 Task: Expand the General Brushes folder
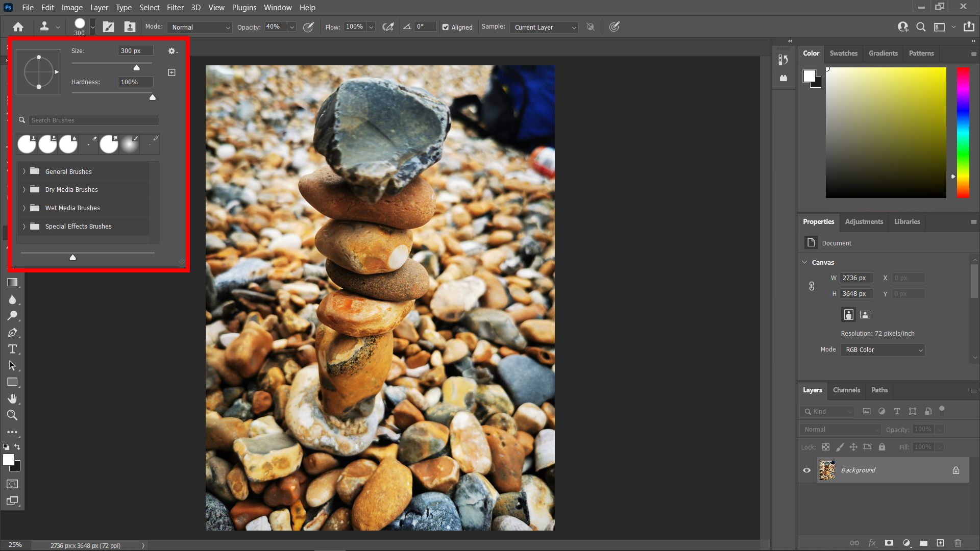pos(24,171)
